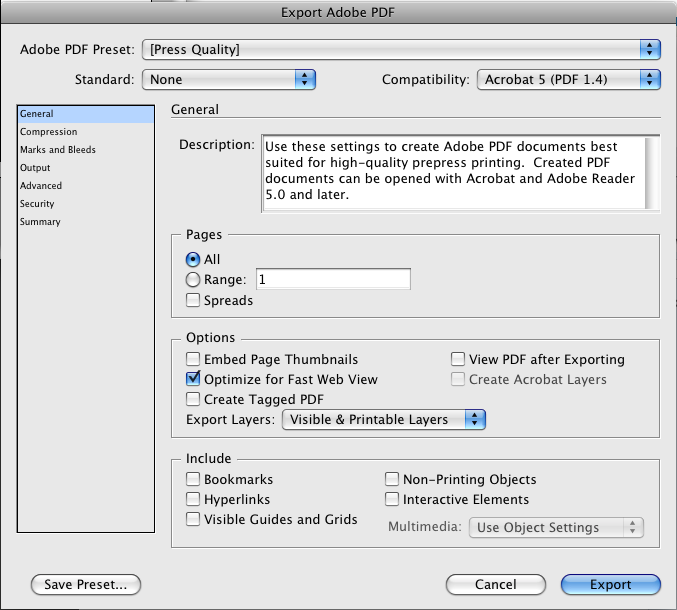Image resolution: width=677 pixels, height=610 pixels.
Task: Choose the All pages radio button
Action: (193, 259)
